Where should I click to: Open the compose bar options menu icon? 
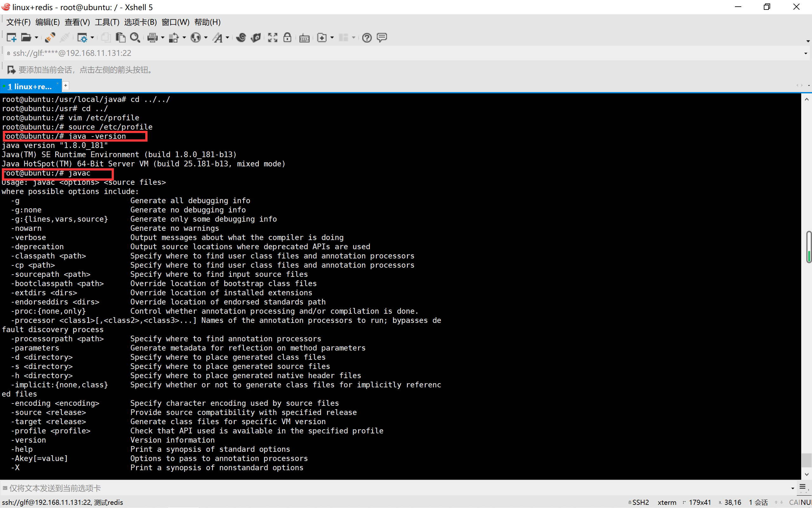pos(802,487)
